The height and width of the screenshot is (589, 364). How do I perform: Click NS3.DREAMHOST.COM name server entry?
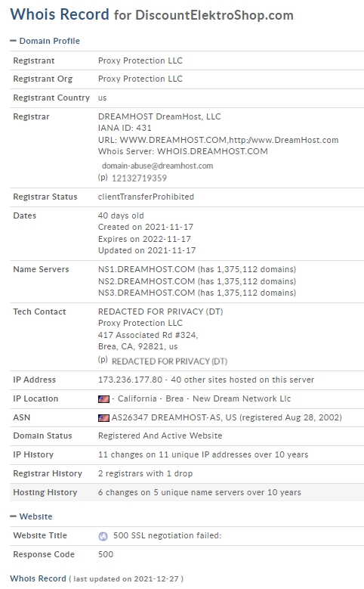click(x=147, y=293)
